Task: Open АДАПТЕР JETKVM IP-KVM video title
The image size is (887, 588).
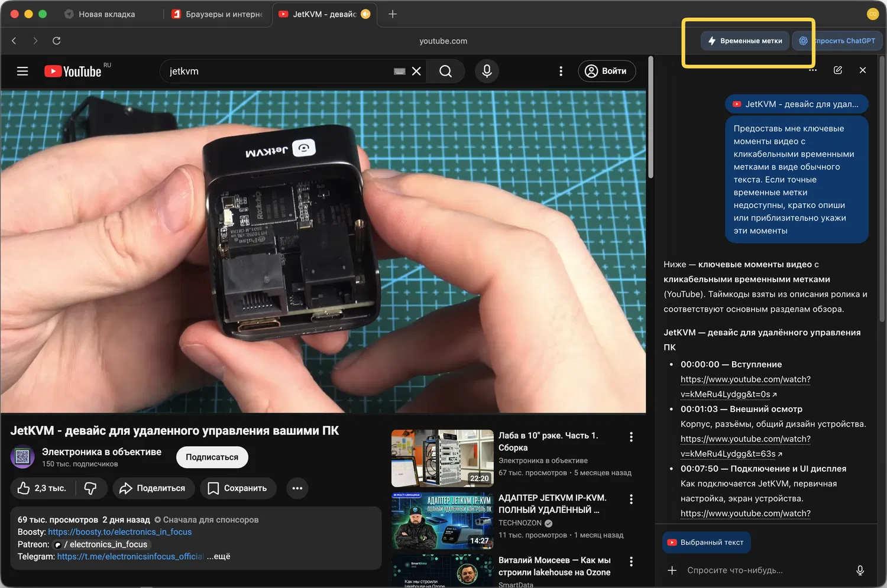Action: 552,503
